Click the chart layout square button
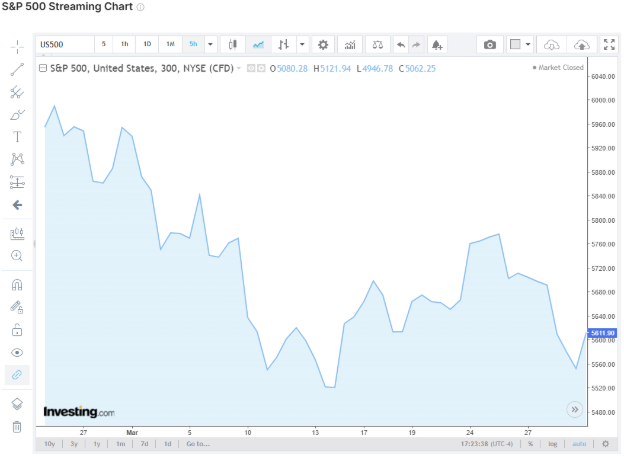 pos(515,44)
